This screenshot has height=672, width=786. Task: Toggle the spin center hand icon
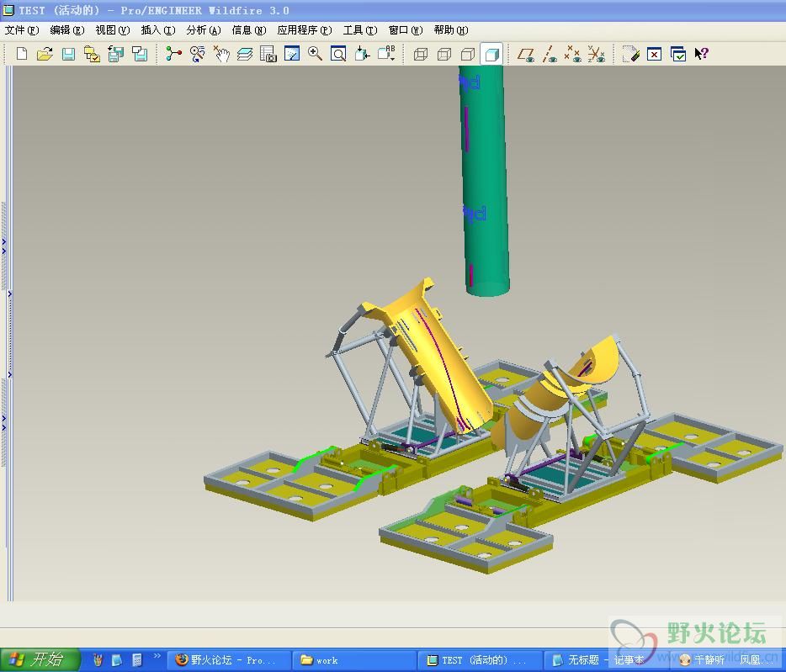(x=221, y=54)
